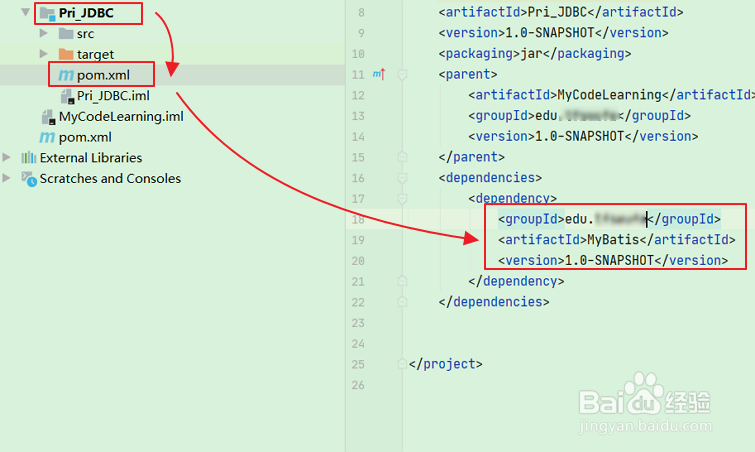Select the src folder row
This screenshot has height=452, width=755.
85,34
